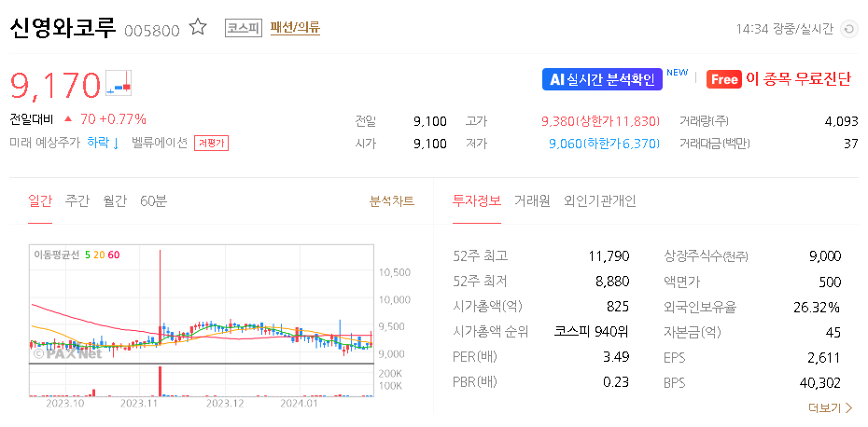Select the 거래원 tab

point(532,200)
